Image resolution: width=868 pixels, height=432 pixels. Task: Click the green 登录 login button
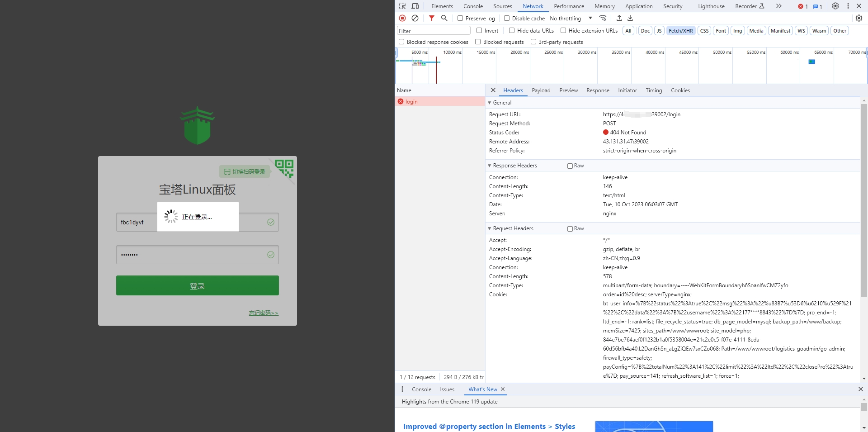198,285
